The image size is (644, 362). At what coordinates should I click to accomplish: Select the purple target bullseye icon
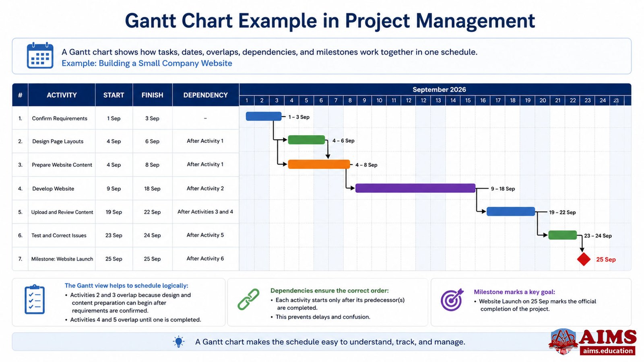click(452, 300)
